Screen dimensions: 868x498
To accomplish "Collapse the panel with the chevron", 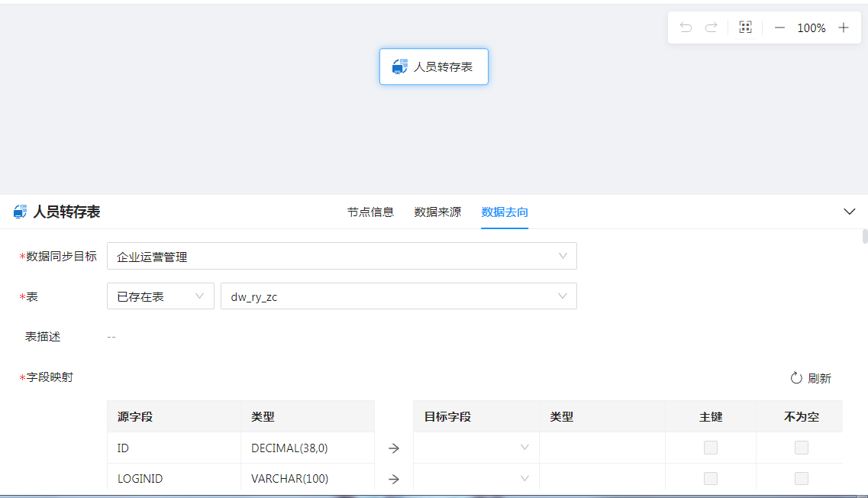I will 849,212.
